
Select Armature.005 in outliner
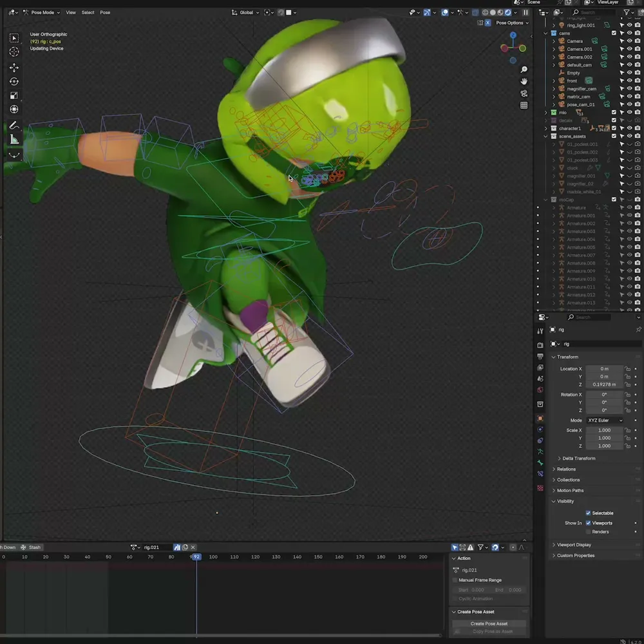click(x=581, y=247)
